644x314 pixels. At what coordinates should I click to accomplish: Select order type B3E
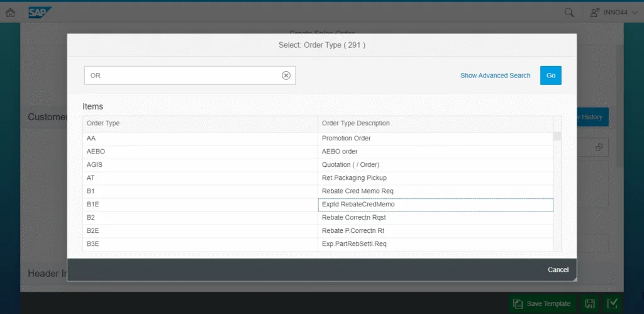(200, 244)
